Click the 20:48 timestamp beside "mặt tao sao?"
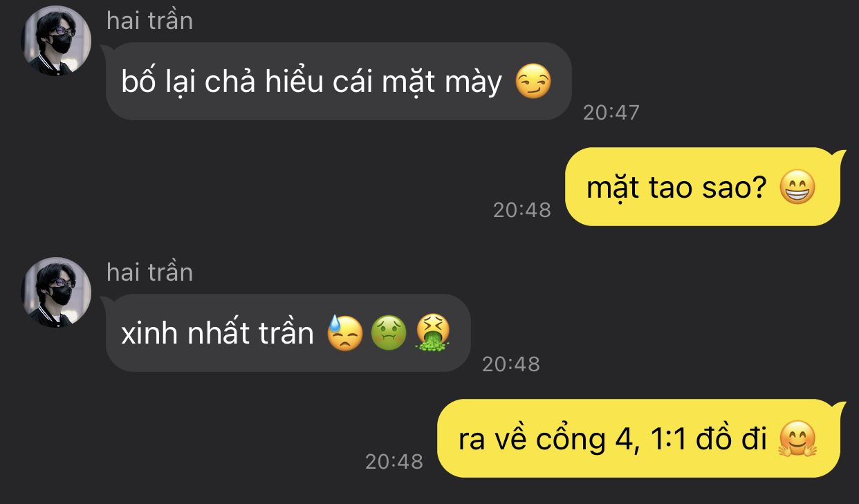The height and width of the screenshot is (504, 859). (x=522, y=209)
